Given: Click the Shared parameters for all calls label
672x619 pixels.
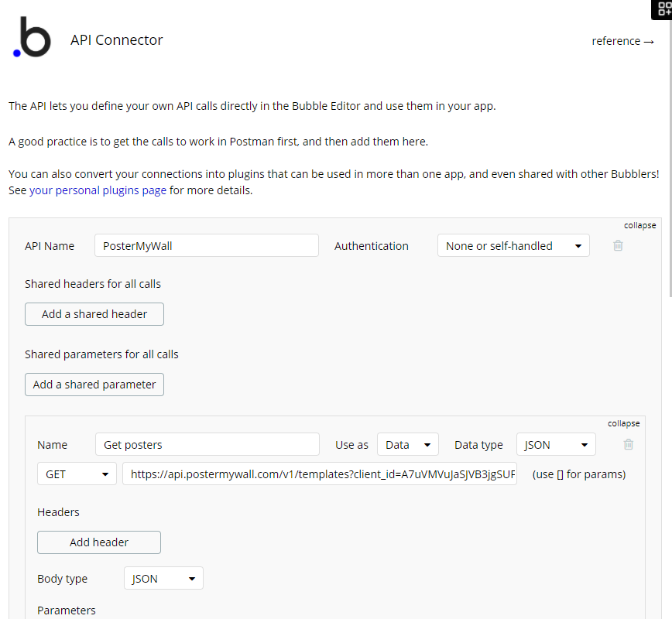Looking at the screenshot, I should coord(101,354).
